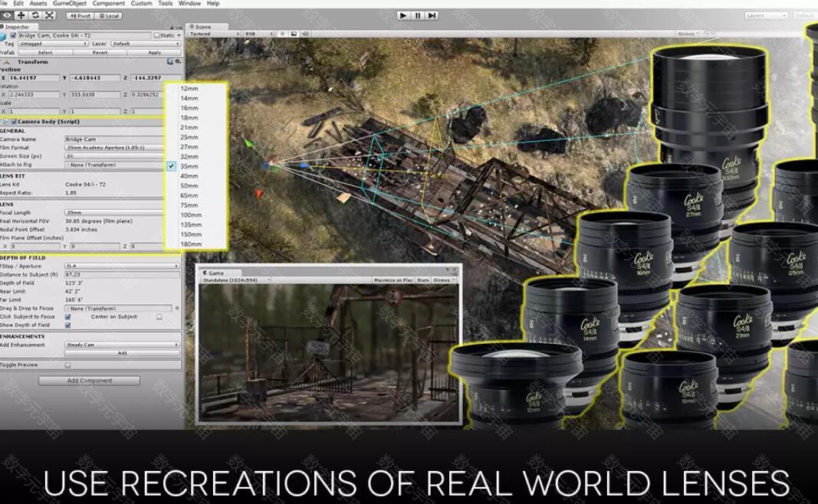Select the Move tool in toolbar
The image size is (818, 504).
[21, 15]
